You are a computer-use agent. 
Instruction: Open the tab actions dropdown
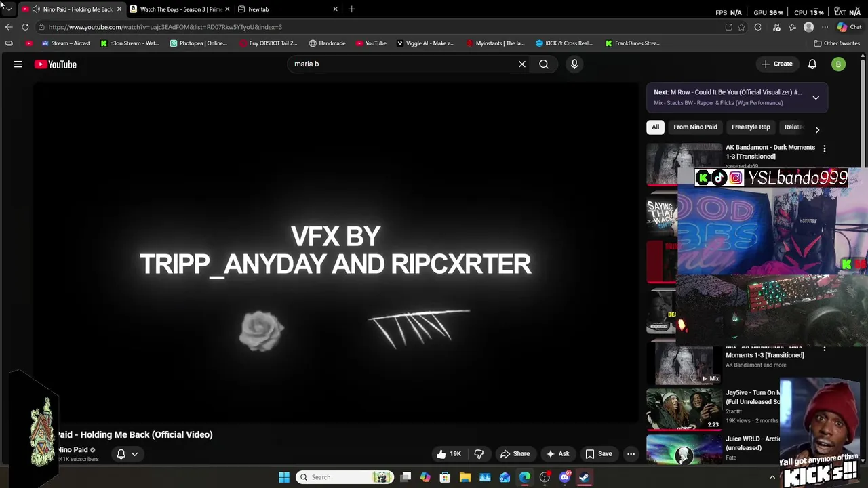8,9
